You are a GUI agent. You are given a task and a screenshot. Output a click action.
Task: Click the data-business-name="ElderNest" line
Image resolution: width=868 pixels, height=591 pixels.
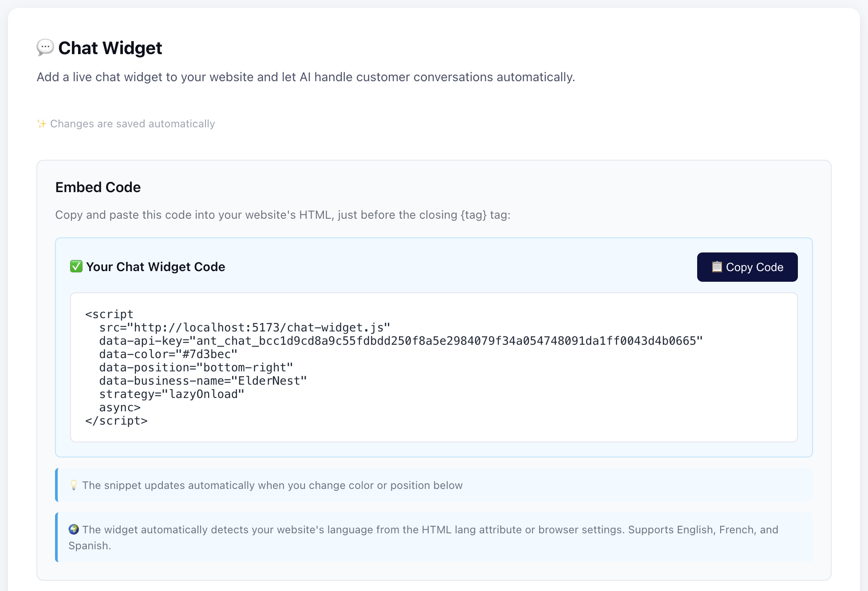pos(203,381)
